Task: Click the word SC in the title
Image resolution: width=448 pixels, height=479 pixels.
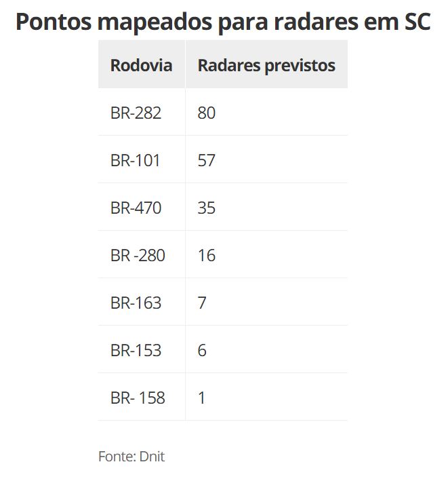Action: coord(418,22)
